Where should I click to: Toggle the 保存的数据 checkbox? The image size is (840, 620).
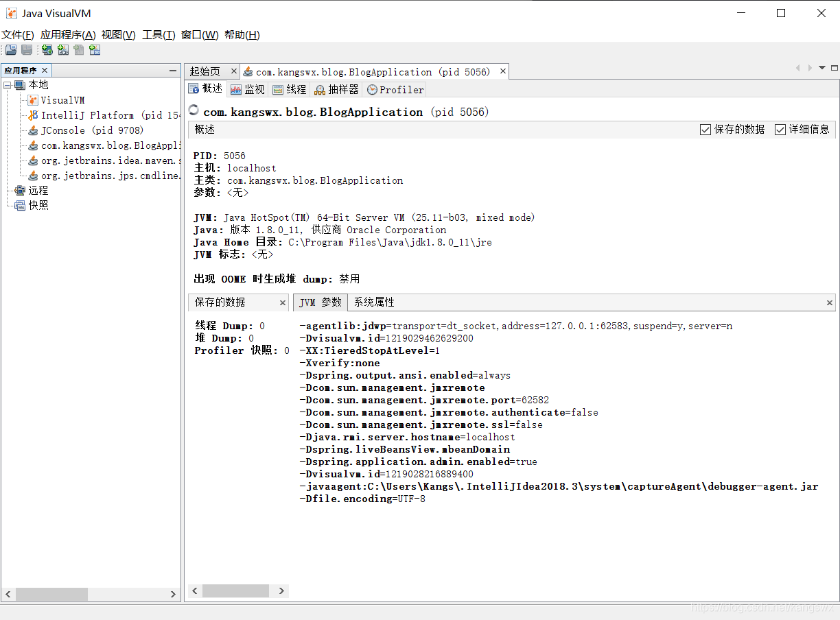click(705, 130)
